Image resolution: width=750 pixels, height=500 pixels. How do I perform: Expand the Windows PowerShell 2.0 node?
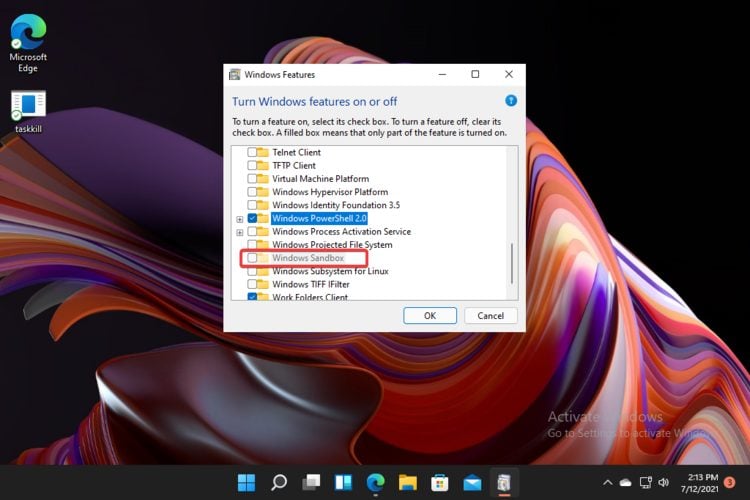coord(240,219)
